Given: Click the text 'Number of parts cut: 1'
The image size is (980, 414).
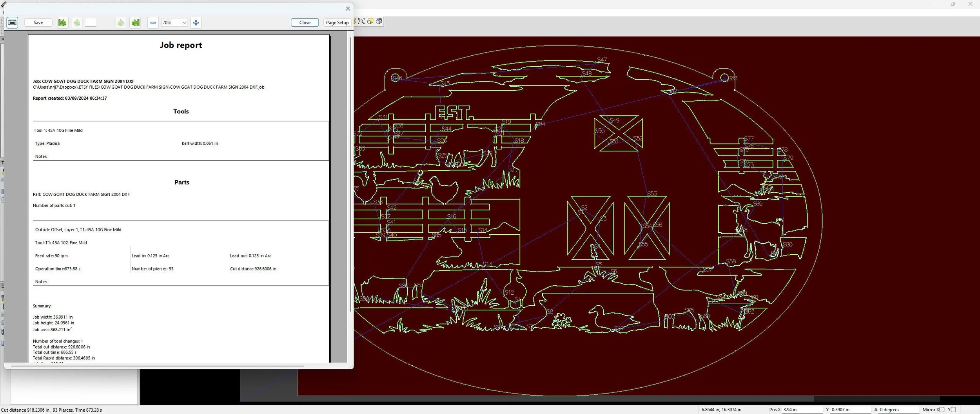Looking at the screenshot, I should (x=54, y=205).
